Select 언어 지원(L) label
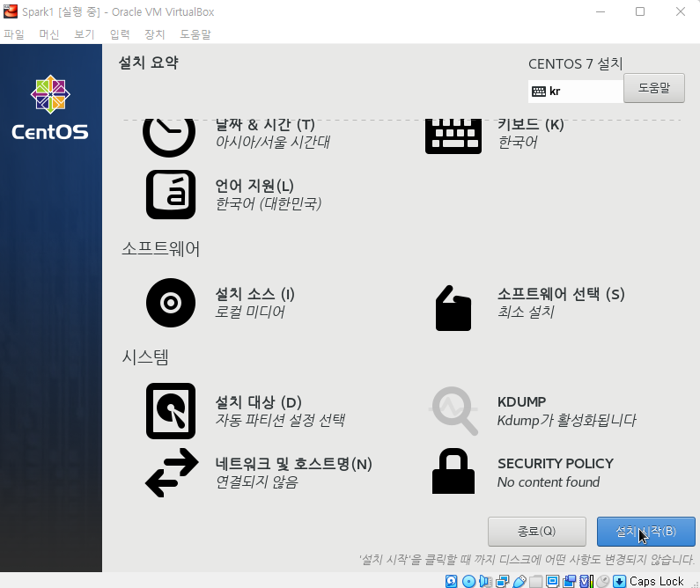The width and height of the screenshot is (700, 588). coord(254,186)
